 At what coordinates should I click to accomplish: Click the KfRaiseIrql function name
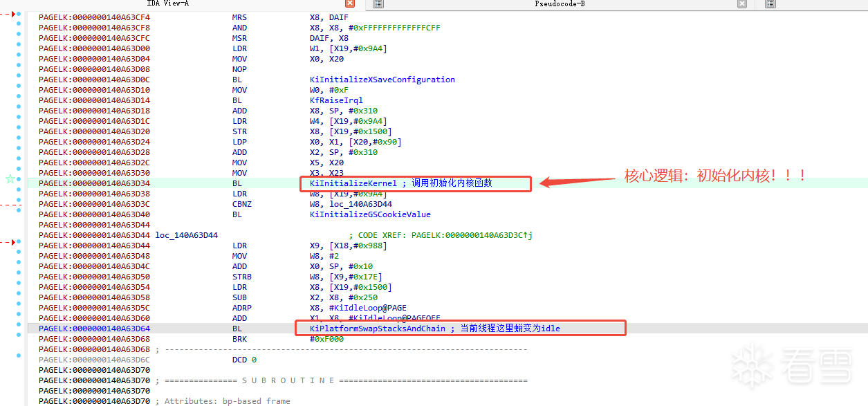click(x=336, y=100)
